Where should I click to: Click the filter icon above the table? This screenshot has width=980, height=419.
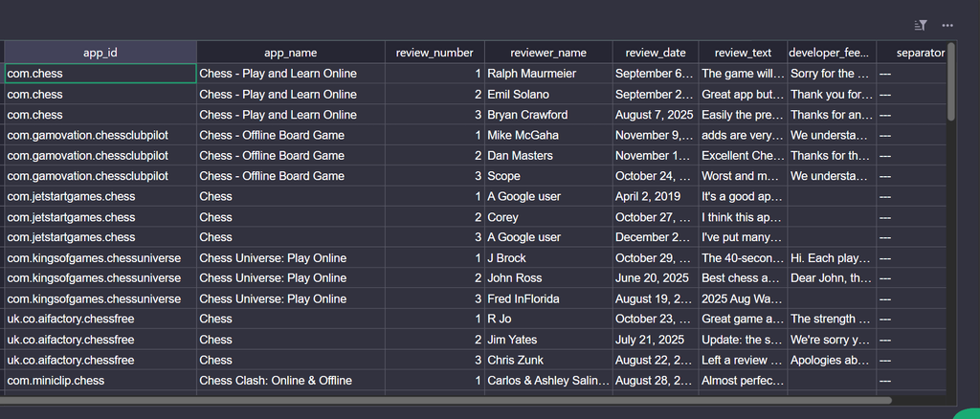click(x=921, y=25)
